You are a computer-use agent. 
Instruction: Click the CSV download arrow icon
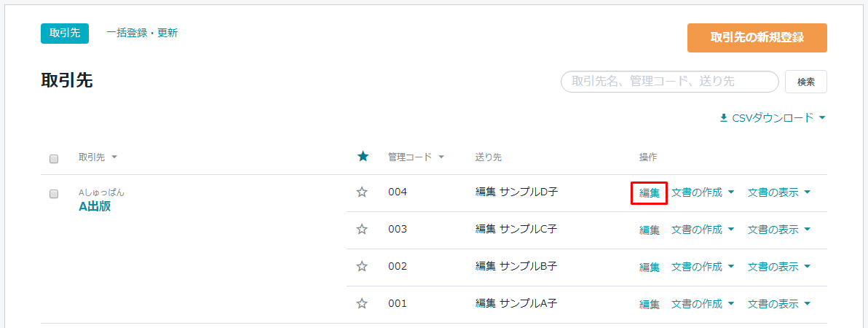(724, 118)
